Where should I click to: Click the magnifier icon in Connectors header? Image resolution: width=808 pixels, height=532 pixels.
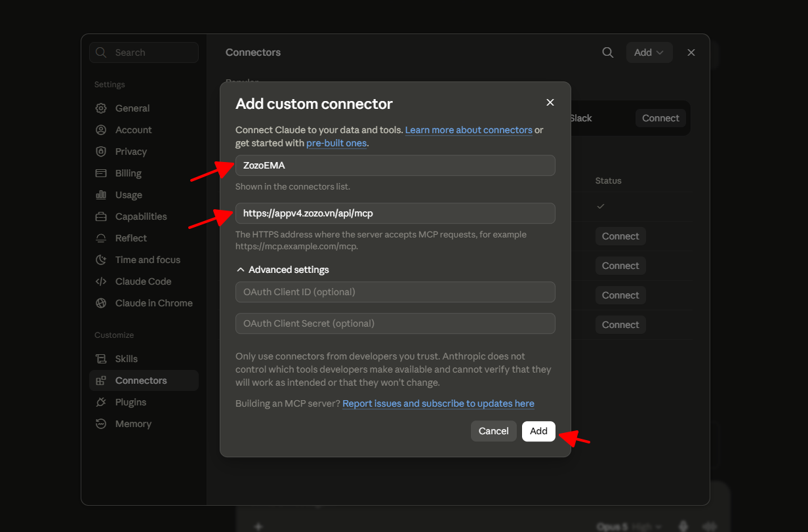pos(608,52)
